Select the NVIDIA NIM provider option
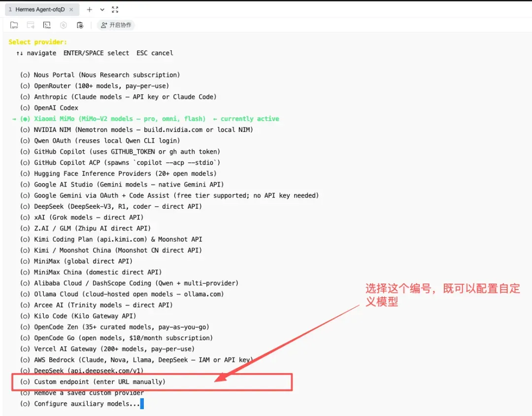The height and width of the screenshot is (416, 532). (137, 129)
